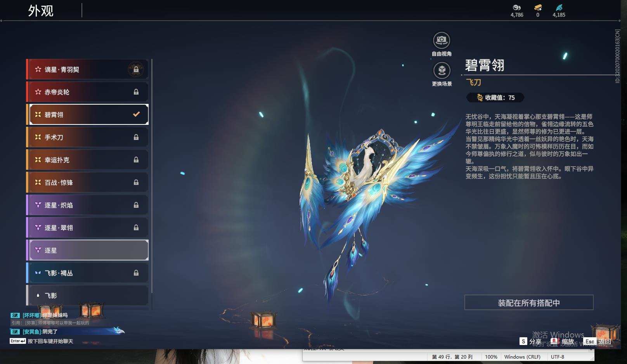
Task: Open the feather currency balance 4,185
Action: click(559, 11)
